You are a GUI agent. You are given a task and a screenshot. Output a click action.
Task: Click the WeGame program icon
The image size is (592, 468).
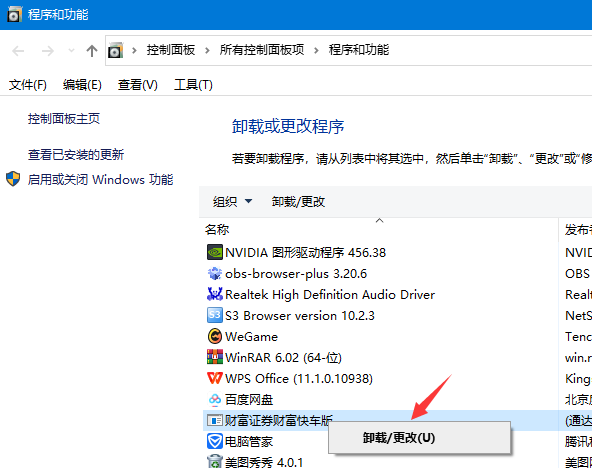click(x=215, y=336)
